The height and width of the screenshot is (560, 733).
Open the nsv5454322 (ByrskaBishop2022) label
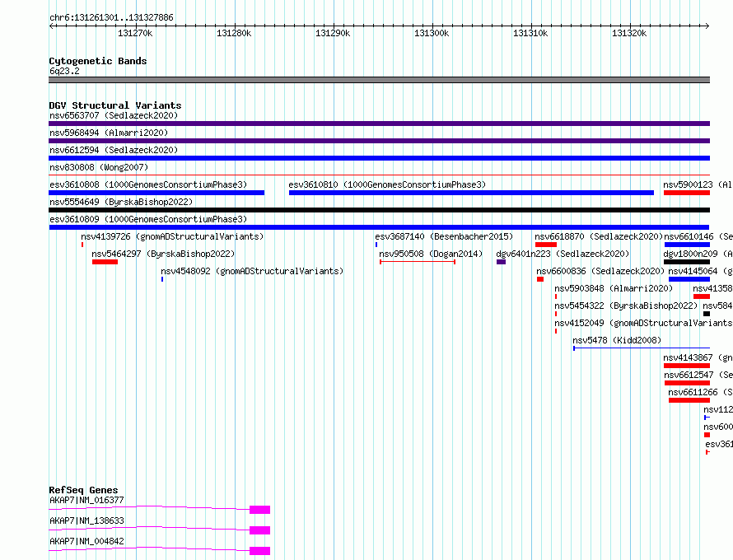[626, 306]
